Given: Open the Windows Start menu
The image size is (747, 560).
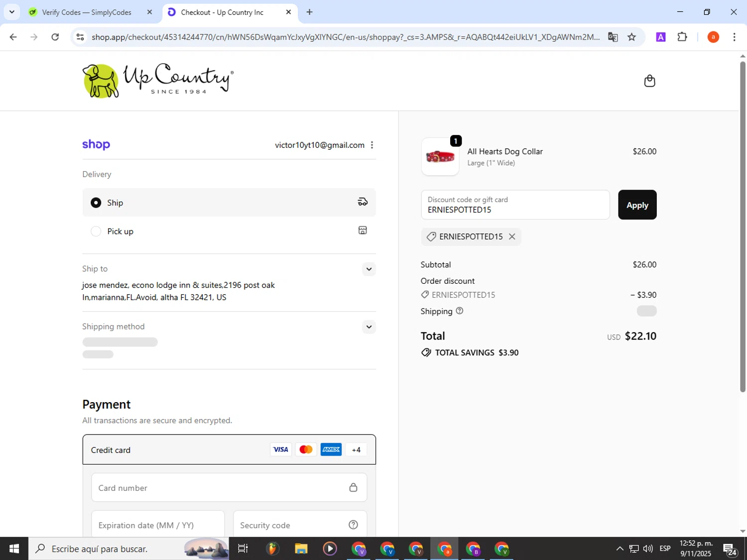Looking at the screenshot, I should 14,549.
